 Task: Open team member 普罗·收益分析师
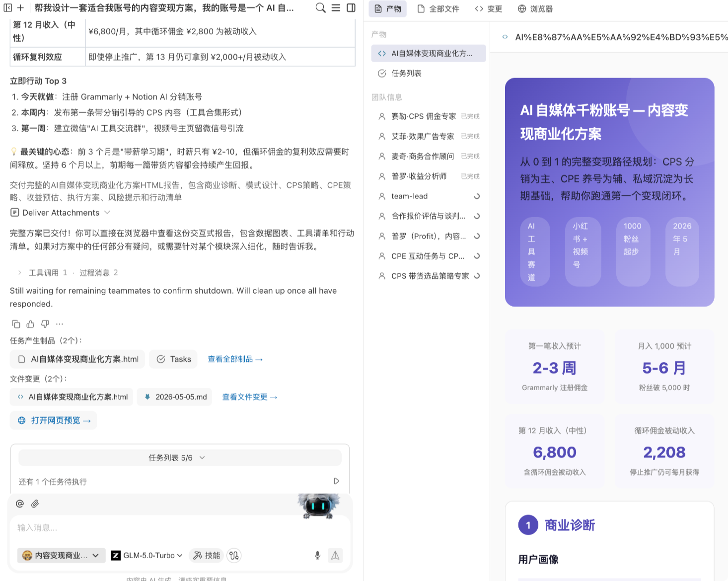click(429, 176)
